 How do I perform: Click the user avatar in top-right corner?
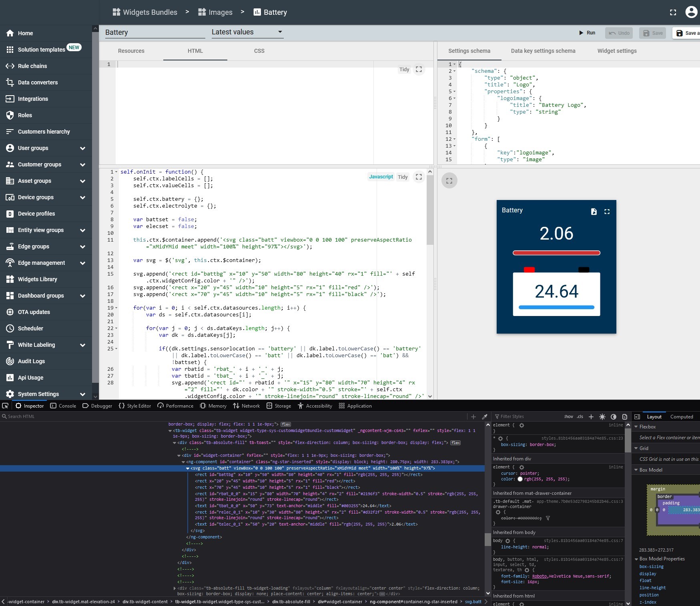(x=691, y=12)
